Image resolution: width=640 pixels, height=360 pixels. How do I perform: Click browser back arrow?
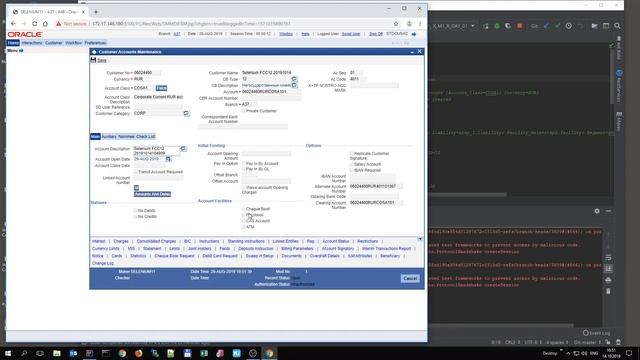click(x=13, y=24)
